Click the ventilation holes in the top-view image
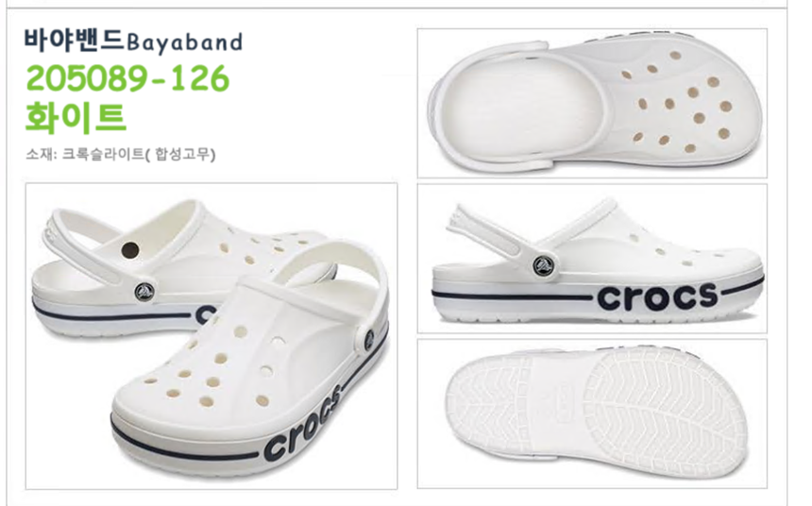 pos(679,102)
